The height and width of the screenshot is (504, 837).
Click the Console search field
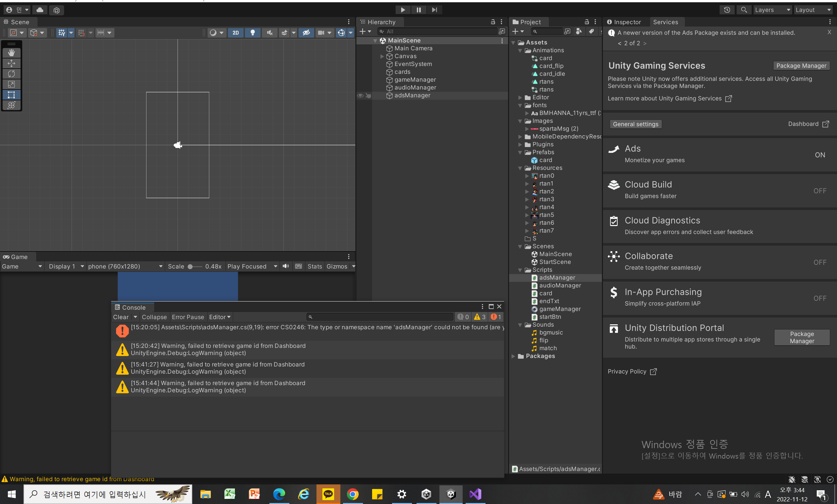click(x=380, y=317)
